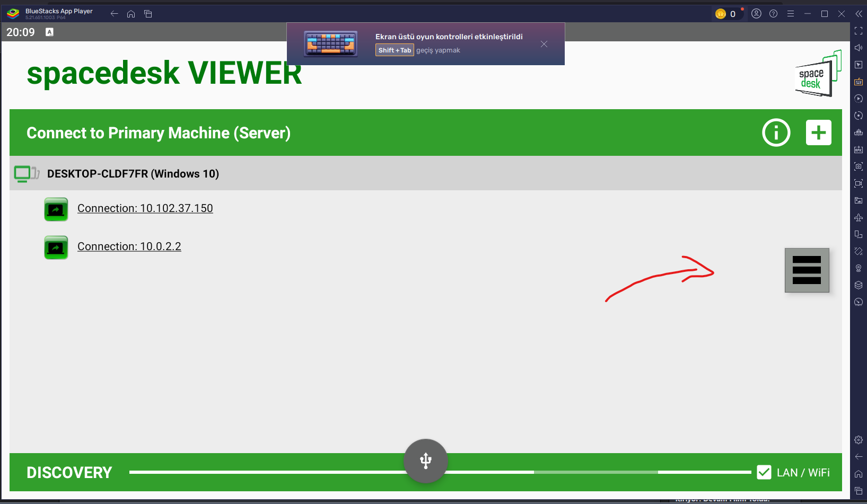This screenshot has height=504, width=867.
Task: Open multi-instance manager layers icon
Action: [x=859, y=285]
